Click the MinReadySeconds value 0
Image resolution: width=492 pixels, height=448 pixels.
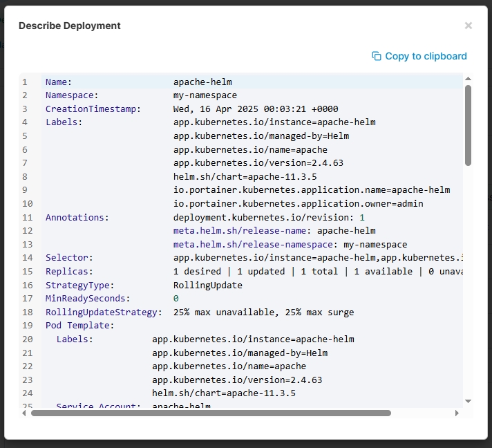pos(176,298)
